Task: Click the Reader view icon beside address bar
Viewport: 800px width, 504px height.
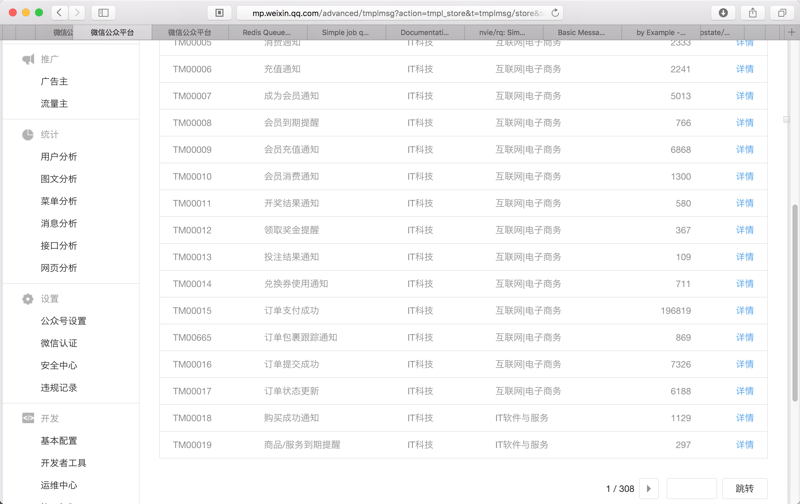Action: coord(219,13)
